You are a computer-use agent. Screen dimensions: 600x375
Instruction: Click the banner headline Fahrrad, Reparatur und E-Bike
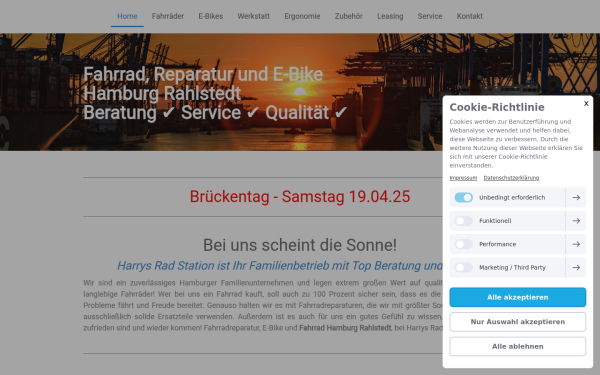[203, 74]
